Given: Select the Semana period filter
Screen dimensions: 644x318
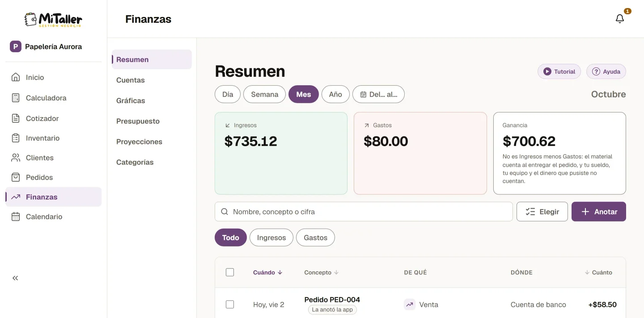Looking at the screenshot, I should pyautogui.click(x=265, y=94).
